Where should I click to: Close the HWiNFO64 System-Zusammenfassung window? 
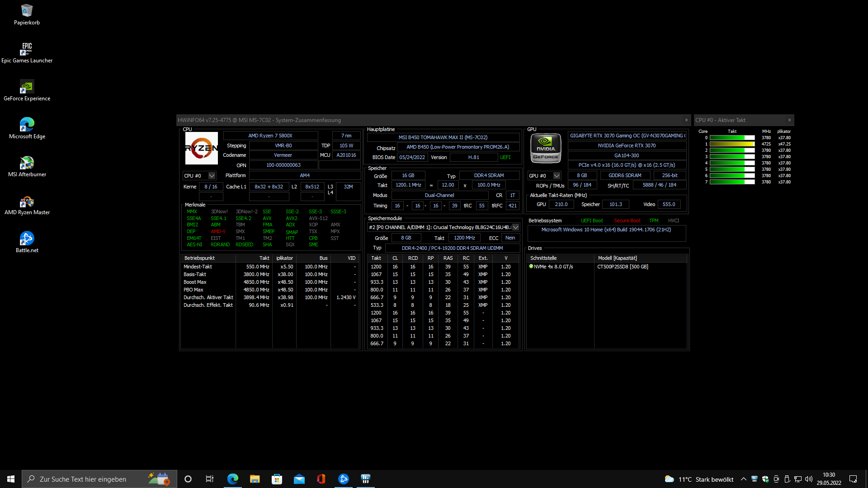[x=686, y=120]
